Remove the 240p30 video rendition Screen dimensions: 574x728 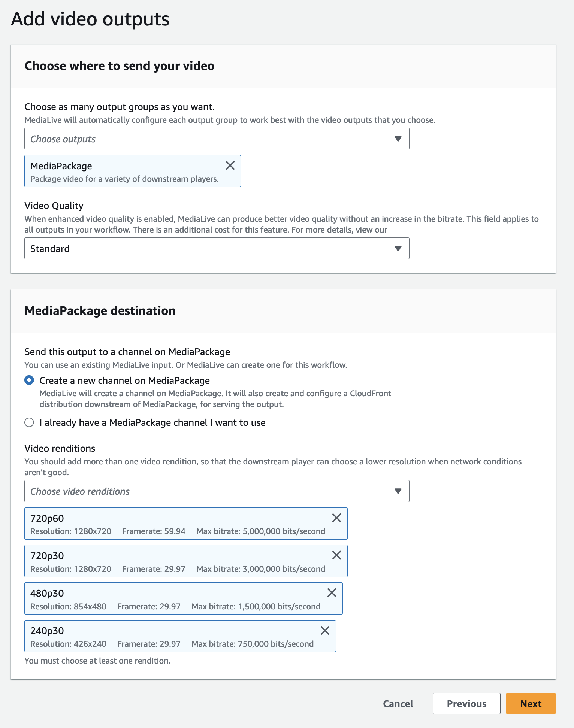(325, 631)
